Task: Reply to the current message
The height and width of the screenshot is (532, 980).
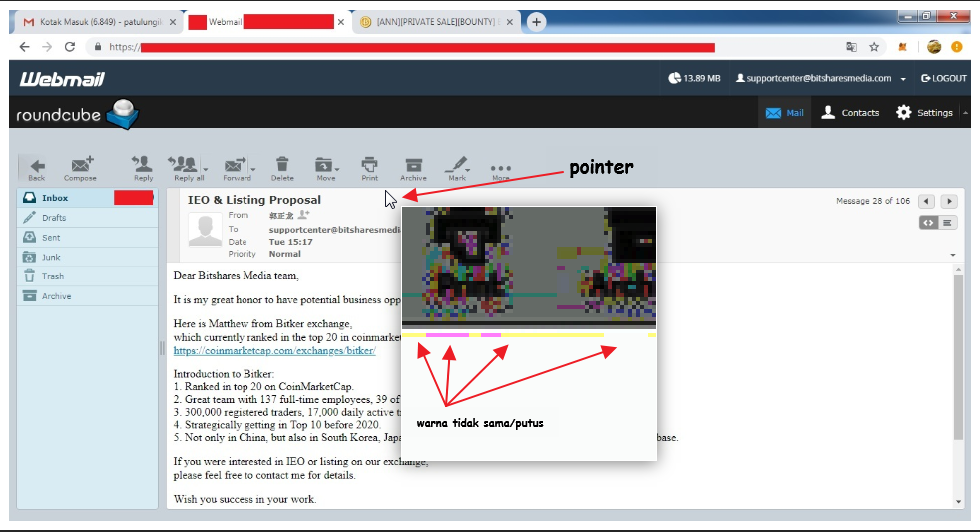Action: click(x=143, y=169)
